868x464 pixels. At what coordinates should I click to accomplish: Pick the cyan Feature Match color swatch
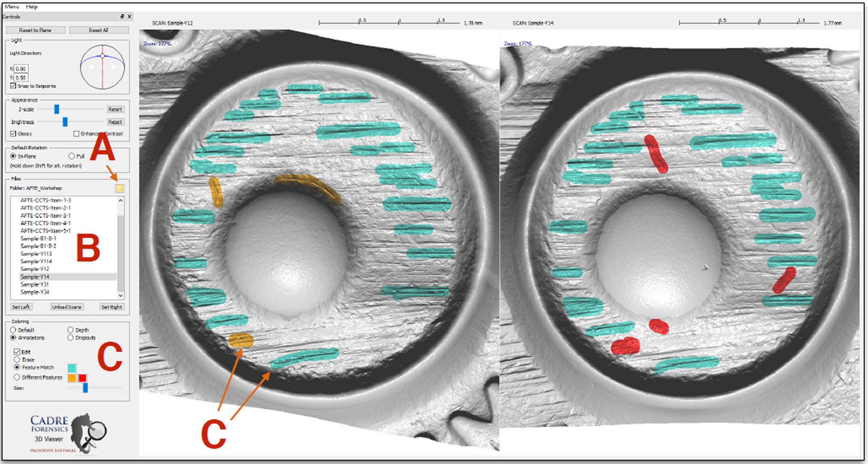click(72, 368)
